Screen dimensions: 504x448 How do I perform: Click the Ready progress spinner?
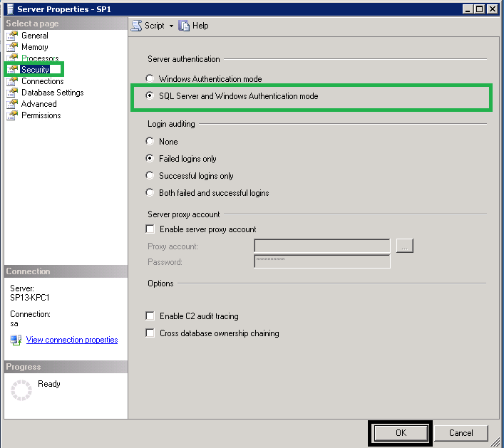tap(21, 390)
